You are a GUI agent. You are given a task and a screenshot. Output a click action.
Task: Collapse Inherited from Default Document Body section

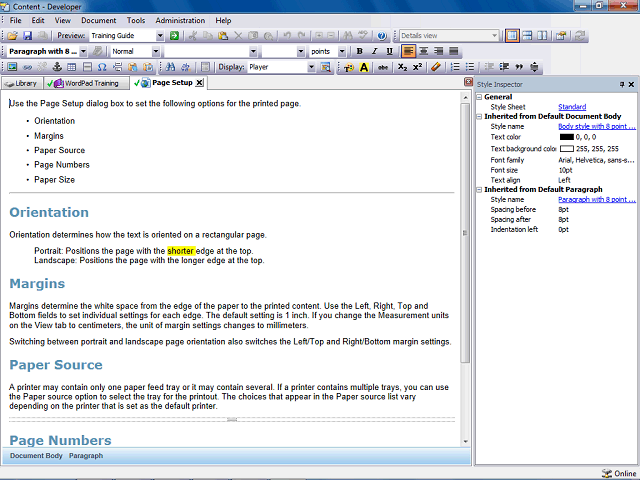tap(480, 117)
